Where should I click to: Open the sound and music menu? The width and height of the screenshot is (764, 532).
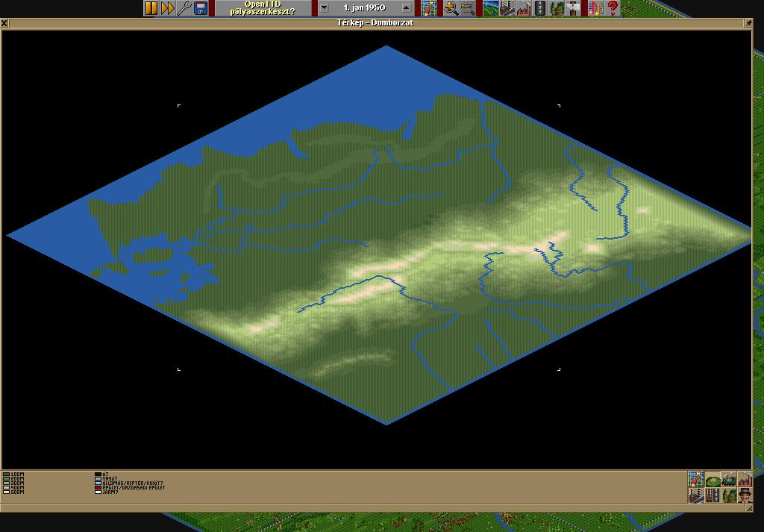[595, 7]
